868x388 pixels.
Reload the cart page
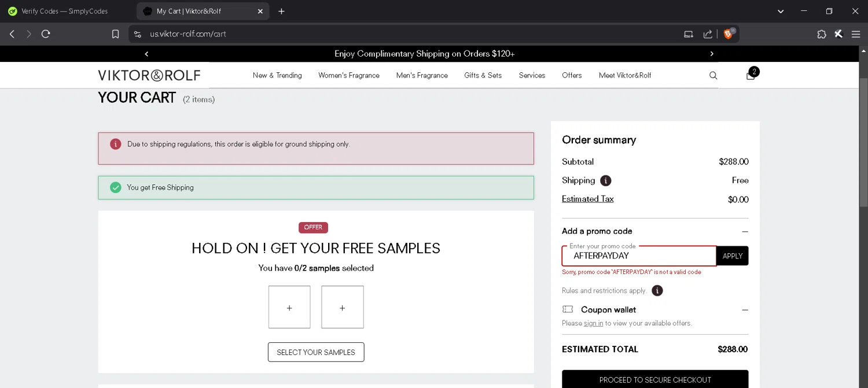(46, 34)
